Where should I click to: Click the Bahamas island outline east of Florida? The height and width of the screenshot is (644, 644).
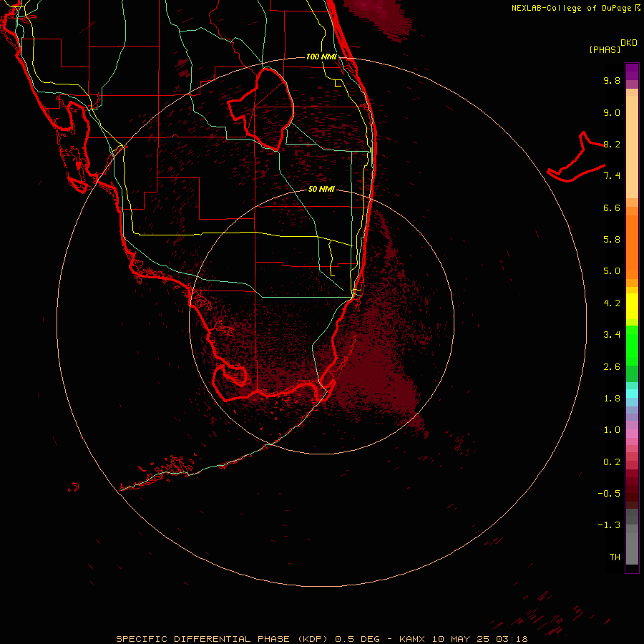tap(576, 157)
